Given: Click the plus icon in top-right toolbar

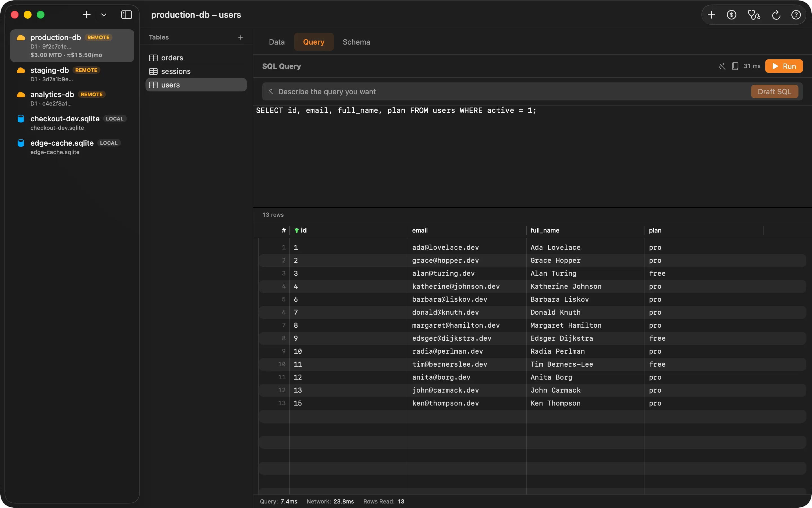Looking at the screenshot, I should (x=711, y=15).
